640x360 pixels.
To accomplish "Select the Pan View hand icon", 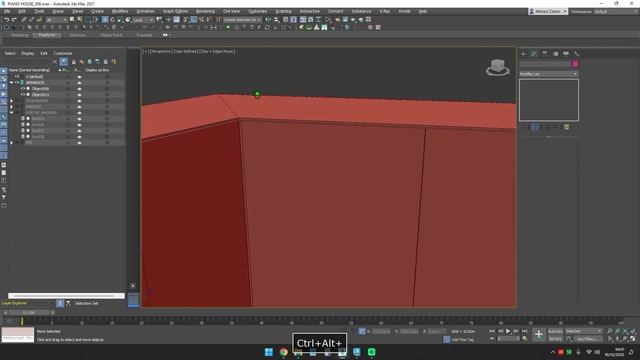I will coord(618,339).
